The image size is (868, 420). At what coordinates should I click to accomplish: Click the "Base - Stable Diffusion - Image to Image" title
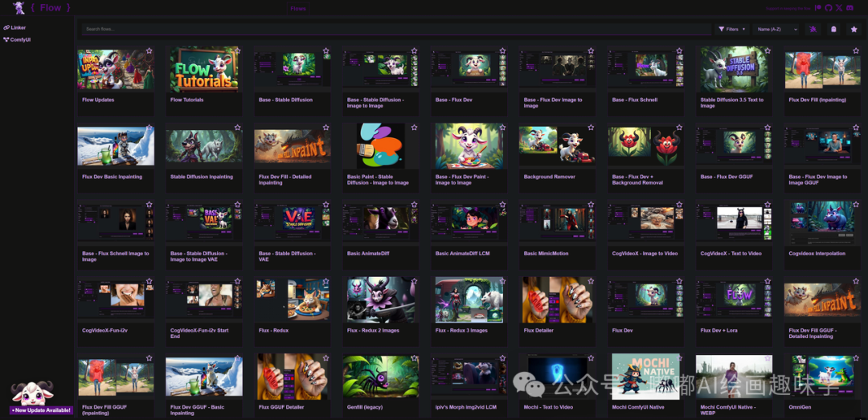376,103
